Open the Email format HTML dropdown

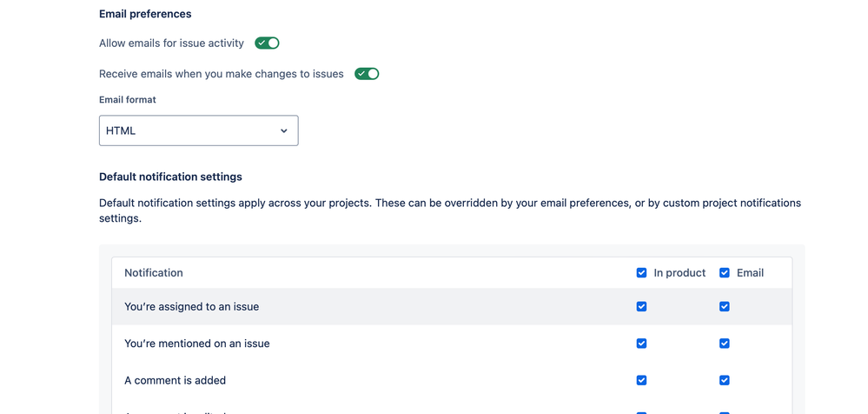(x=198, y=130)
